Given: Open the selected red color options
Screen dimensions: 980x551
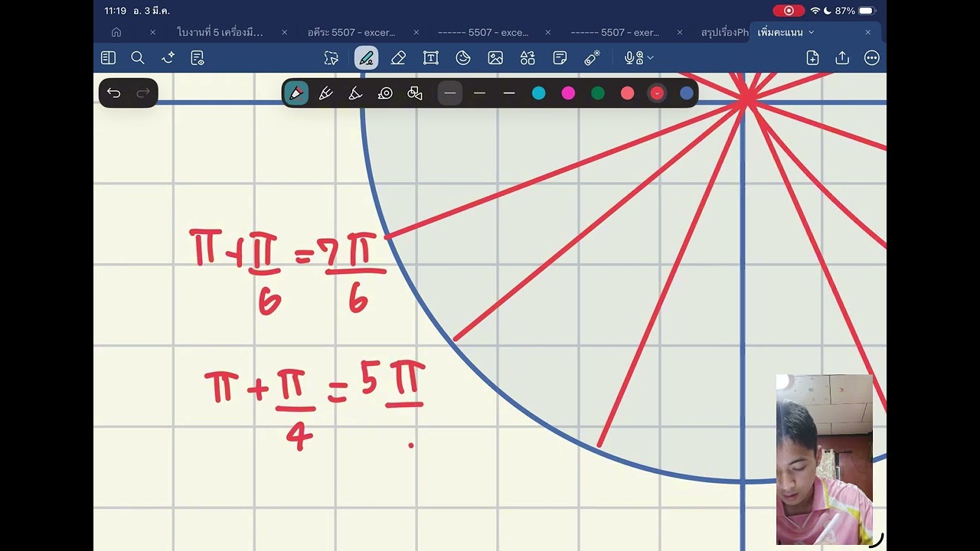Looking at the screenshot, I should point(657,93).
